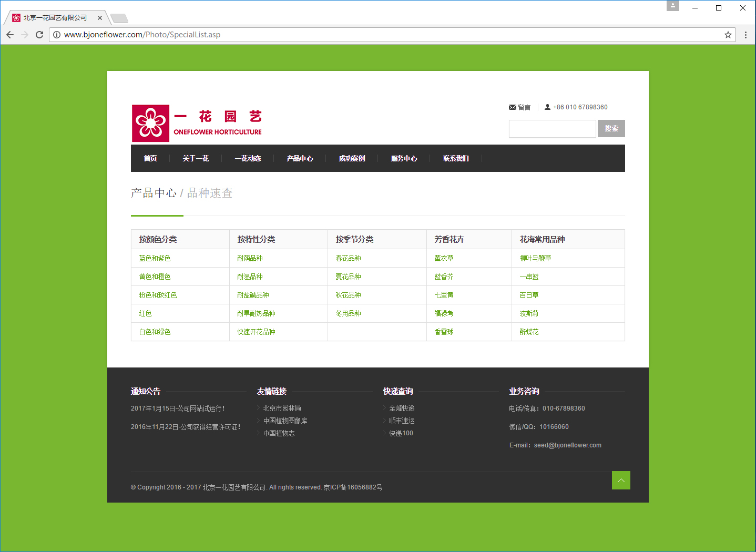This screenshot has height=552, width=756.
Task: Click into the site search text field
Action: (552, 129)
